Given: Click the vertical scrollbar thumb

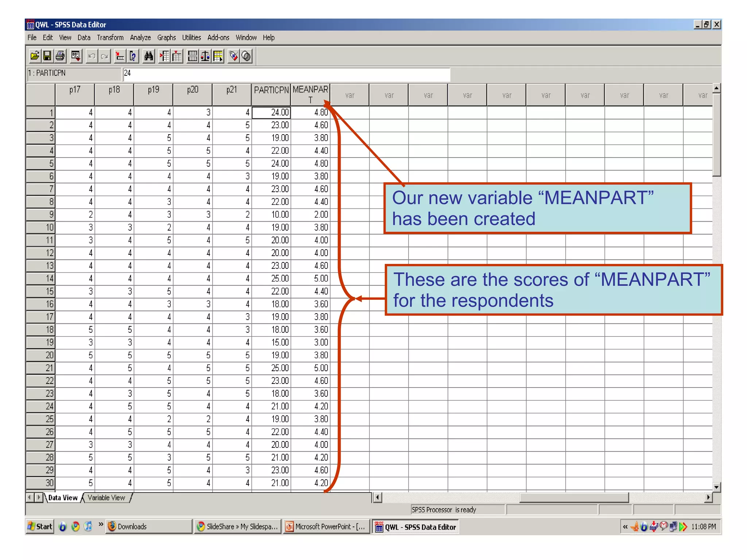Looking at the screenshot, I should 716,135.
